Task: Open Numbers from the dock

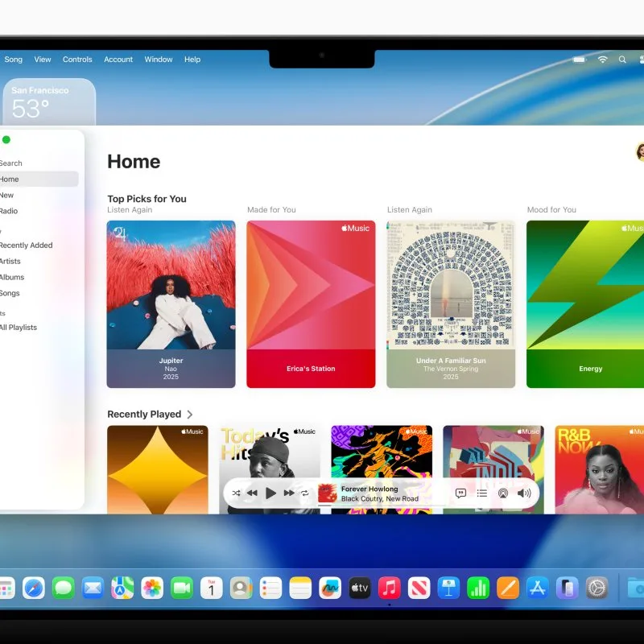Action: pos(478,588)
